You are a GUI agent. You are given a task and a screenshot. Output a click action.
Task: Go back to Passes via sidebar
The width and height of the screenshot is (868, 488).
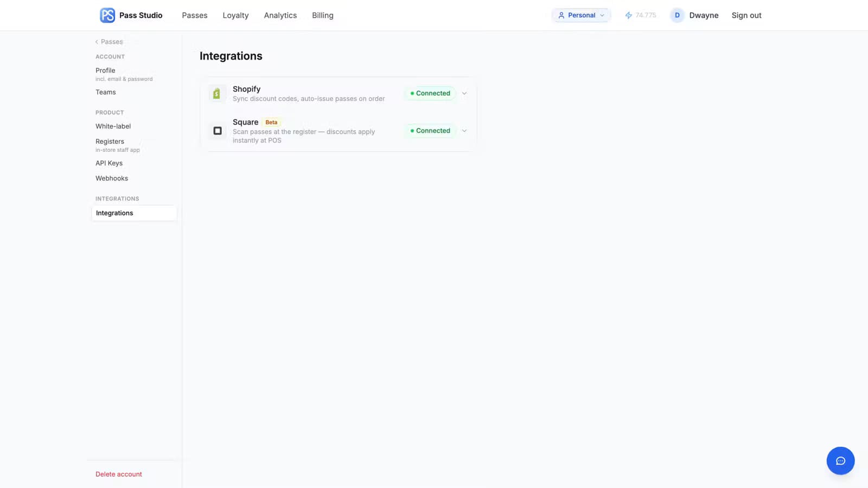[x=109, y=42]
